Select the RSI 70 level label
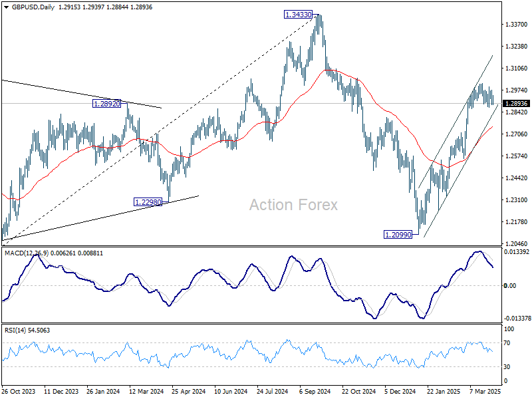 coord(507,343)
